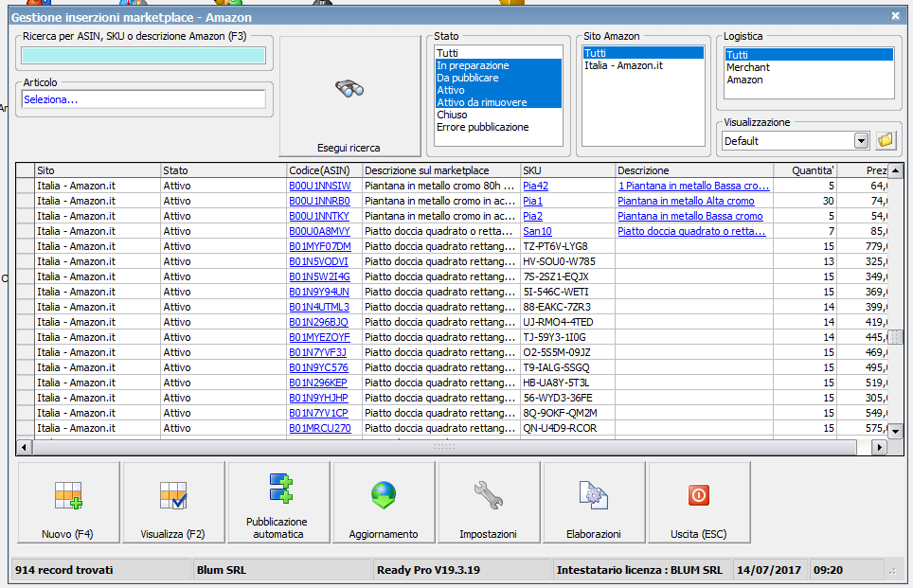The width and height of the screenshot is (913, 588).
Task: Click the Pubblicazione automatica plus icon
Action: (x=280, y=488)
